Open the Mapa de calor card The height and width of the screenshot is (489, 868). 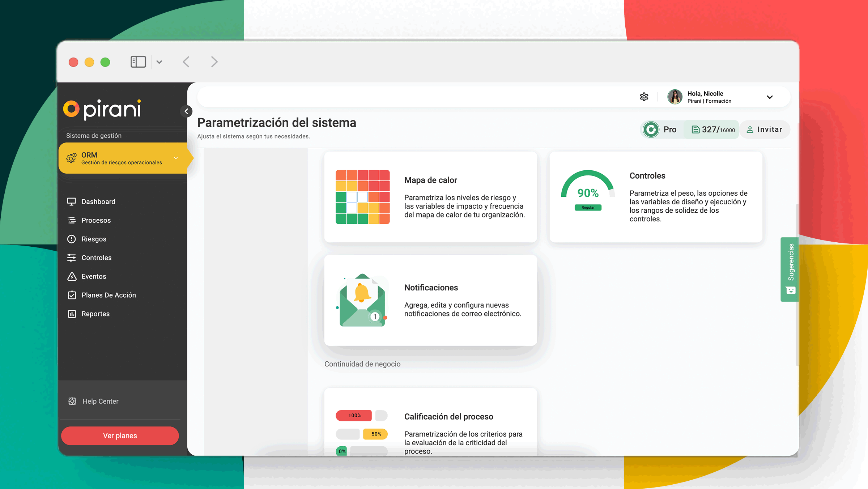[x=430, y=197]
